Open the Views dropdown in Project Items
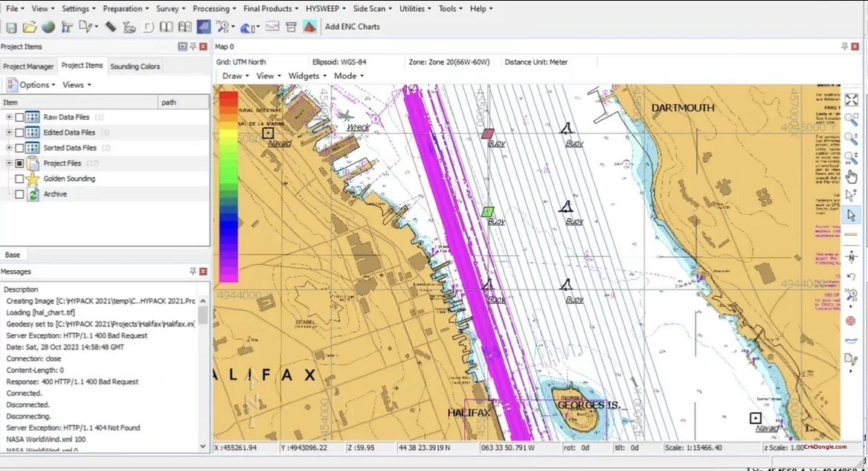The width and height of the screenshot is (868, 471). click(x=77, y=85)
